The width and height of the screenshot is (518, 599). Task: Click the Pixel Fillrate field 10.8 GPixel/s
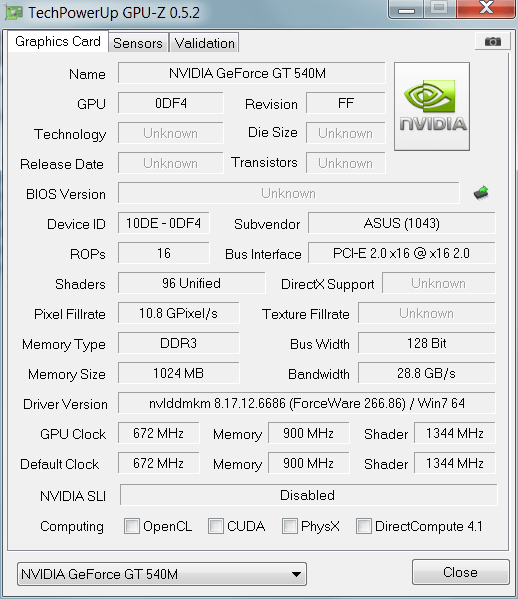tap(178, 313)
